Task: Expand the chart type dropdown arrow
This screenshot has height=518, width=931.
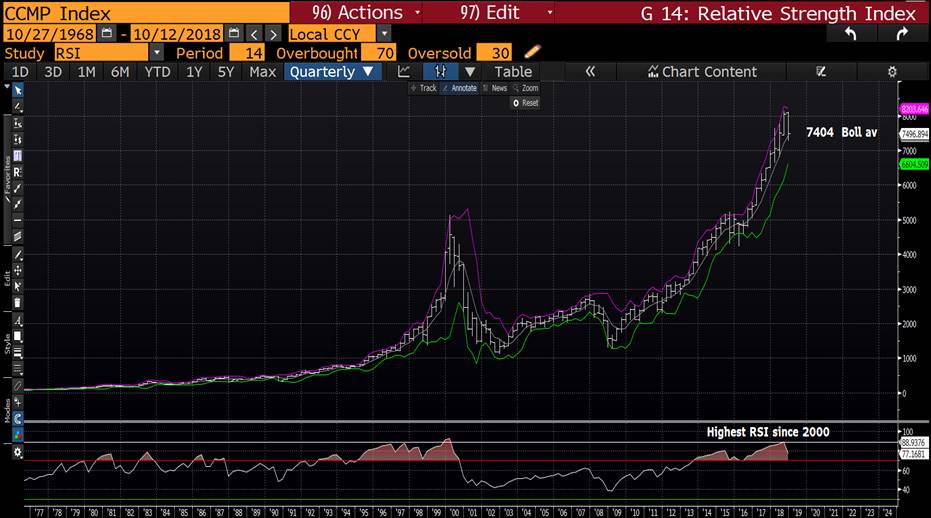Action: tap(470, 72)
